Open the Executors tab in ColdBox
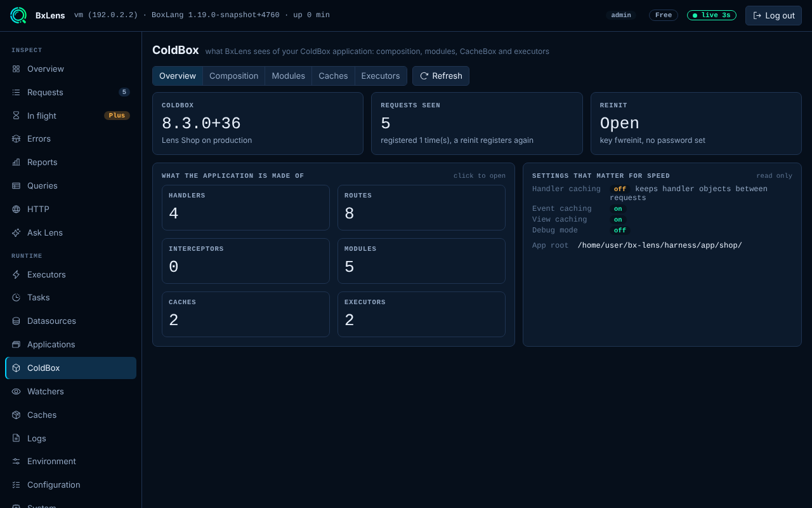 pyautogui.click(x=381, y=76)
